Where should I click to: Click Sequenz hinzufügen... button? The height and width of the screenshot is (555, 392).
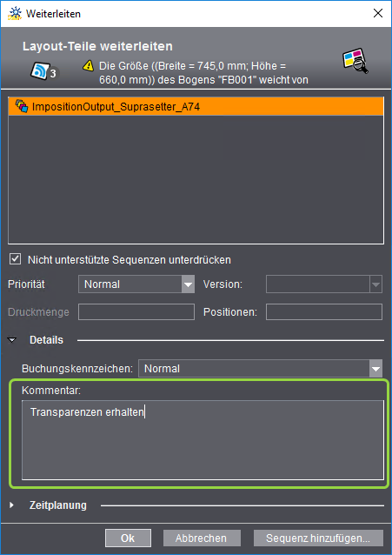point(318,538)
